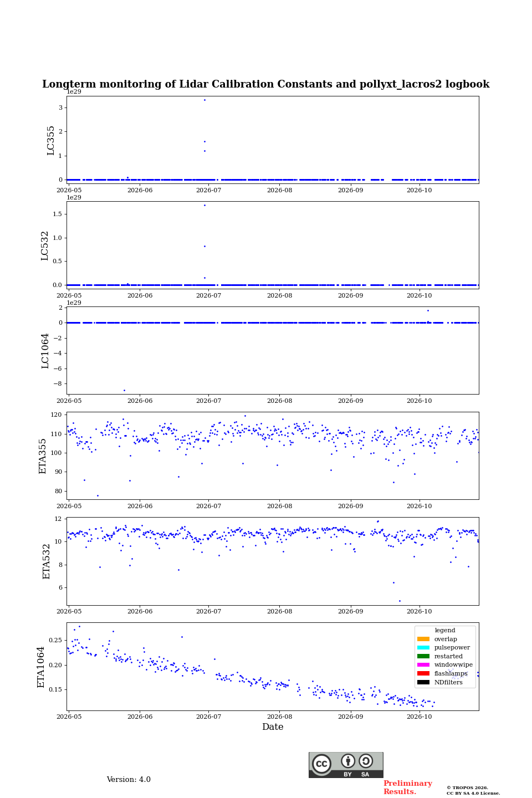Click the SA share-alike circular arrow icon
The width and height of the screenshot is (532, 798).
point(366,761)
